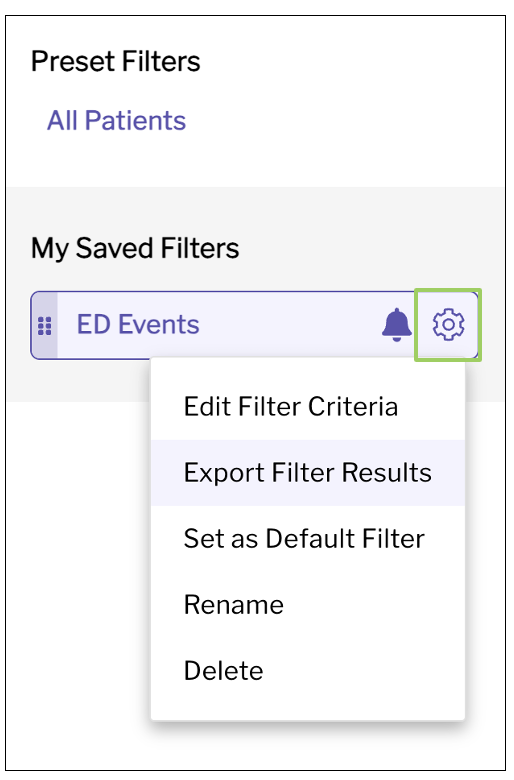Screen dimensions: 514x780
Task: Select Delete in the filter menu
Action: [x=223, y=671]
